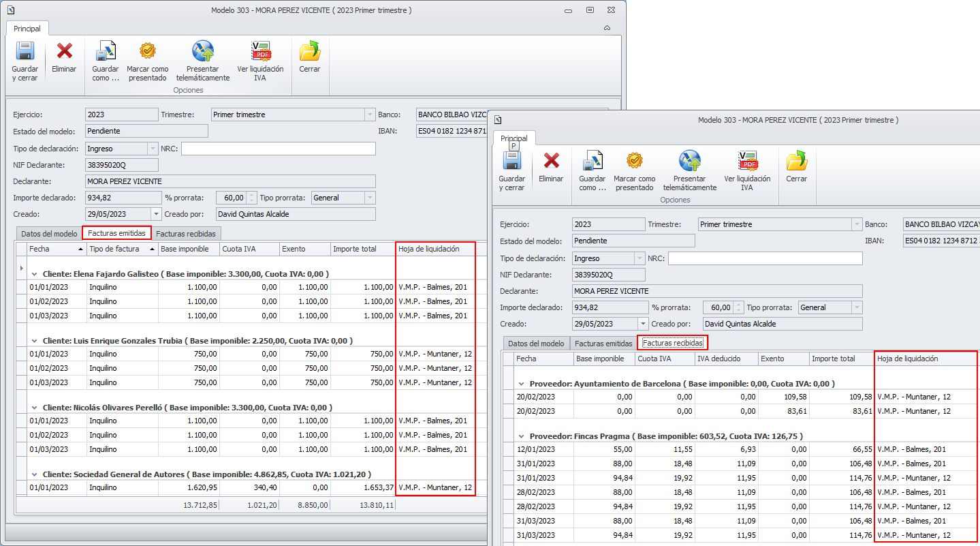Collapse Proveedor Fincas Pragma group

(x=521, y=436)
